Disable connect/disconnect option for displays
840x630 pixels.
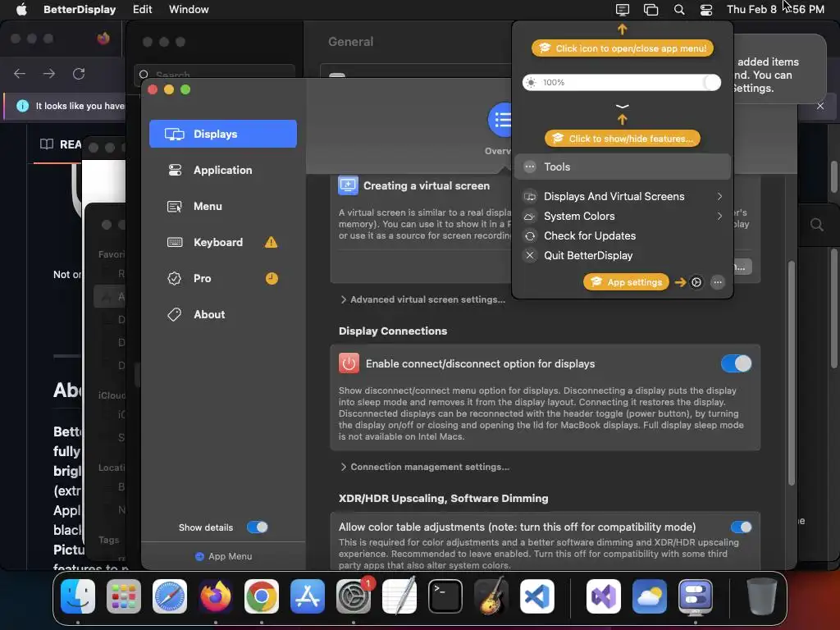coord(736,363)
